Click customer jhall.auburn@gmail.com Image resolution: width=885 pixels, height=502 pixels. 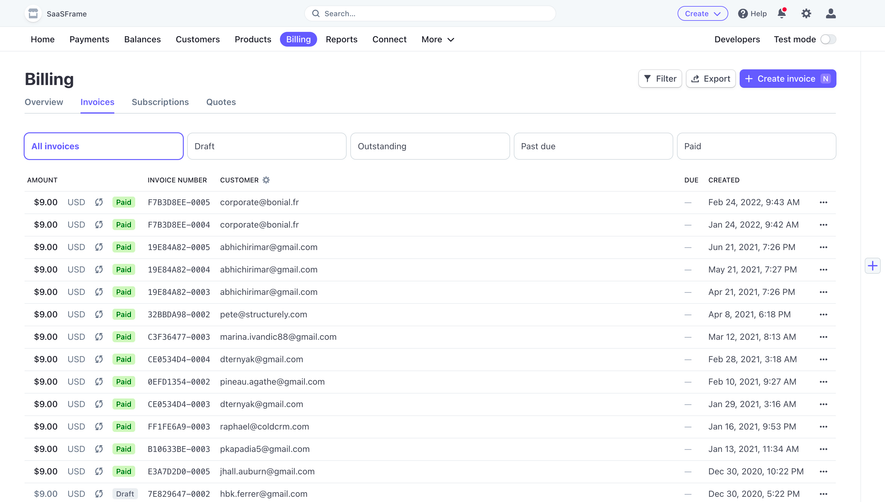[268, 472]
